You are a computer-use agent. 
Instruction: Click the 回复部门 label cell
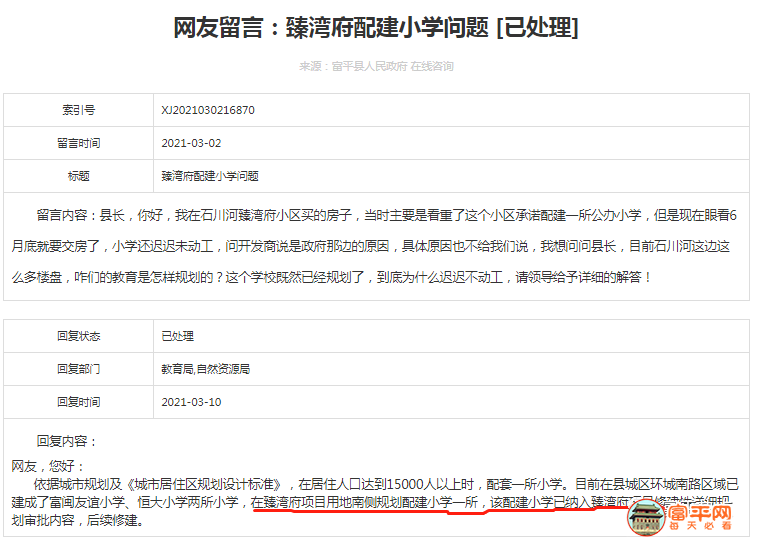pyautogui.click(x=78, y=369)
